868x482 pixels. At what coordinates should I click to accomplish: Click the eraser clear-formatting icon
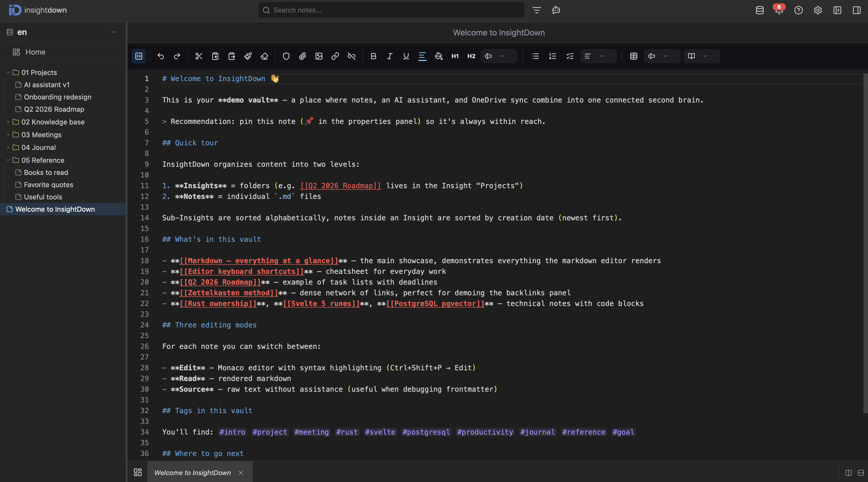click(x=265, y=56)
